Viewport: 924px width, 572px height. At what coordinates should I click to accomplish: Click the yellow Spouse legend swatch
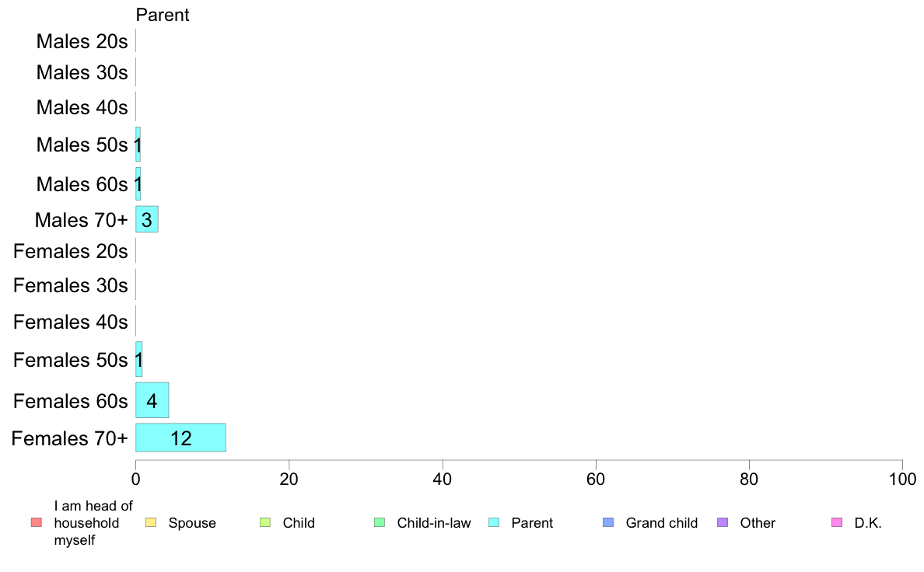pos(151,522)
